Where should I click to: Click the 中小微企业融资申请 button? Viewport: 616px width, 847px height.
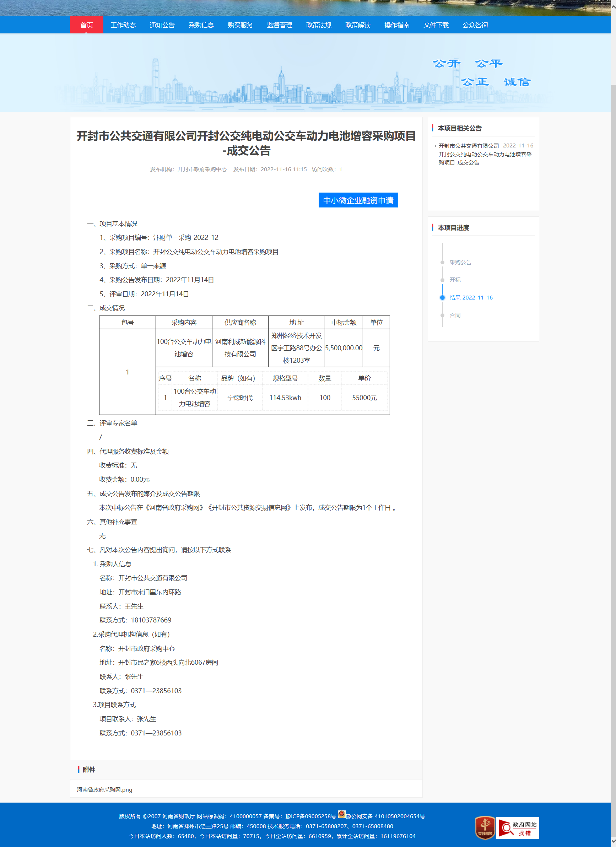358,200
